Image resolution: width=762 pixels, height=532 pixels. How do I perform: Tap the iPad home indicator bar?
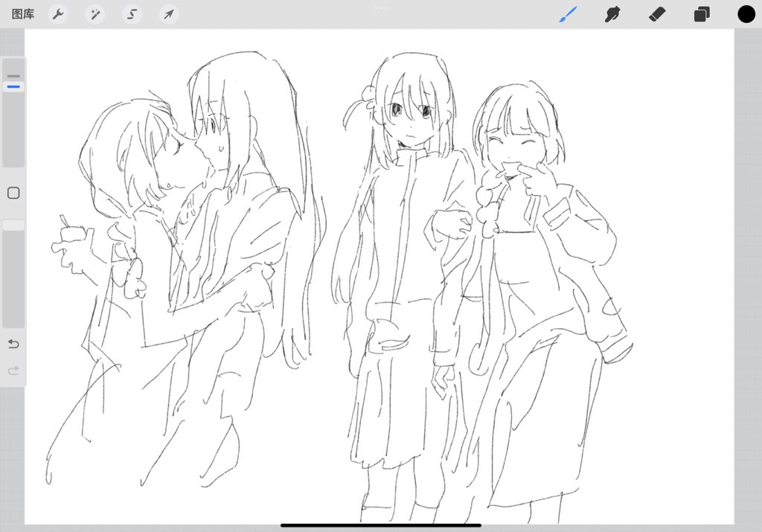pos(381,525)
